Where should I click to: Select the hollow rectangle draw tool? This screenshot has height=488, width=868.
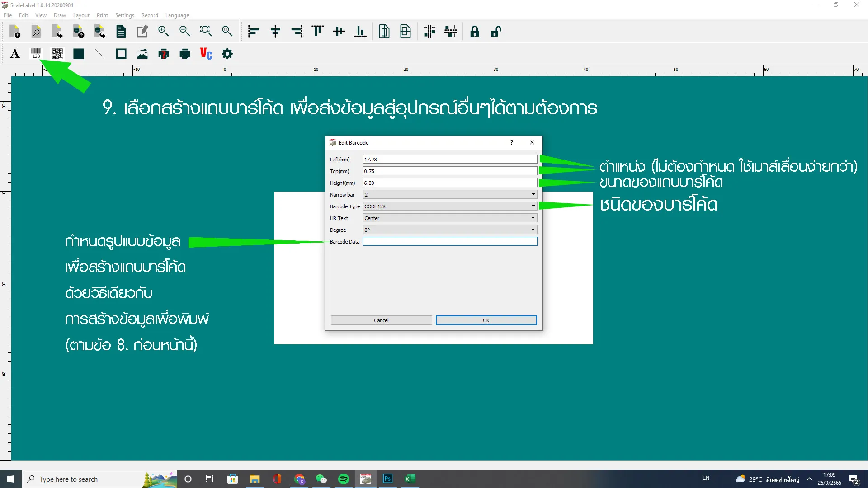tap(121, 54)
